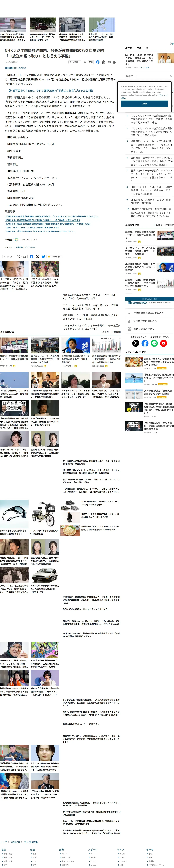The height and width of the screenshot is (868, 174).
Task: Open the green LINE follow icon for 産経新聞
Action: pos(154,343)
